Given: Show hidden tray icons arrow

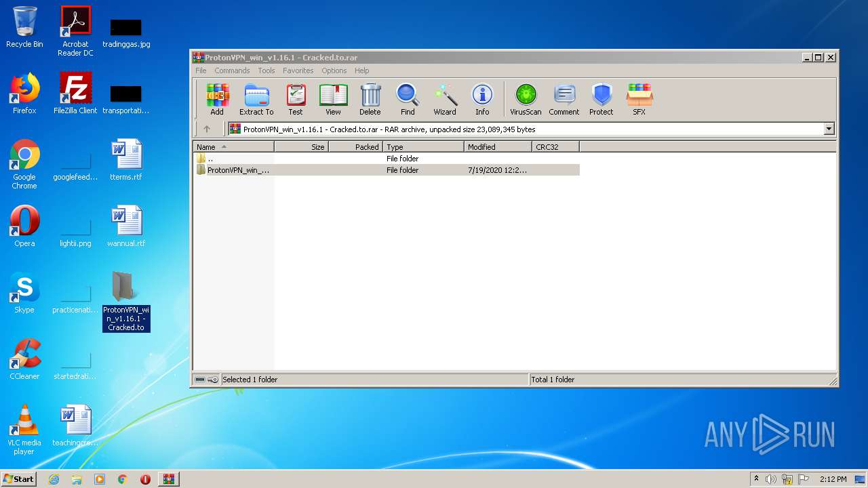Looking at the screenshot, I should (756, 479).
